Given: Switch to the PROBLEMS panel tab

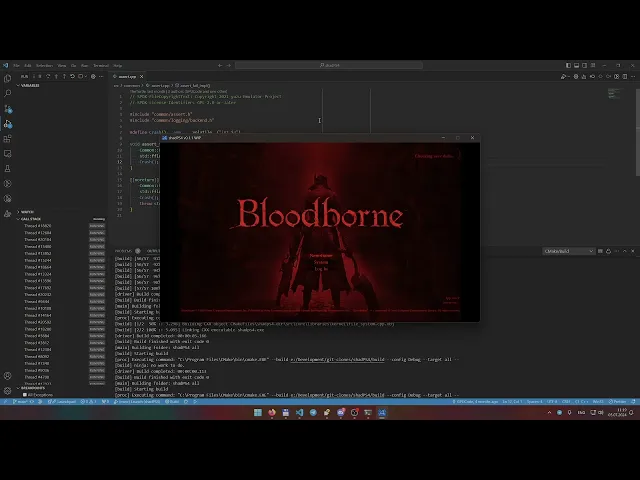Looking at the screenshot, I should tap(123, 251).
